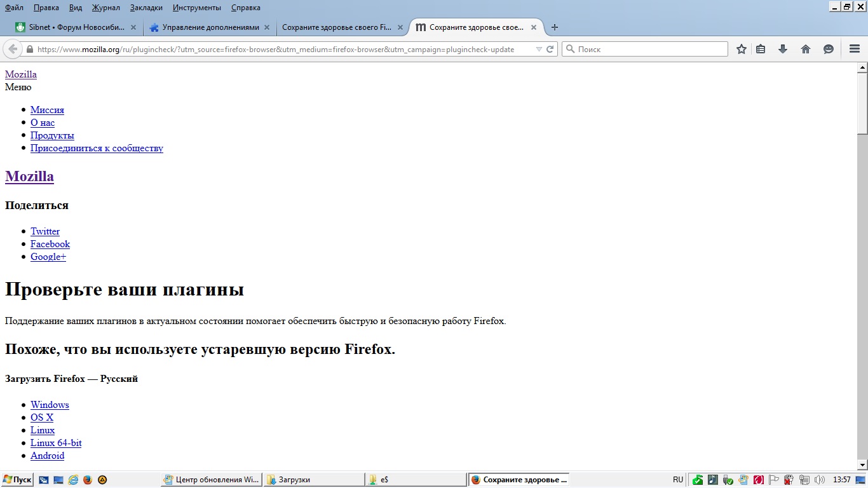Click the taskbar clock 13:57
Viewport: 868px width, 488px height.
tap(841, 480)
